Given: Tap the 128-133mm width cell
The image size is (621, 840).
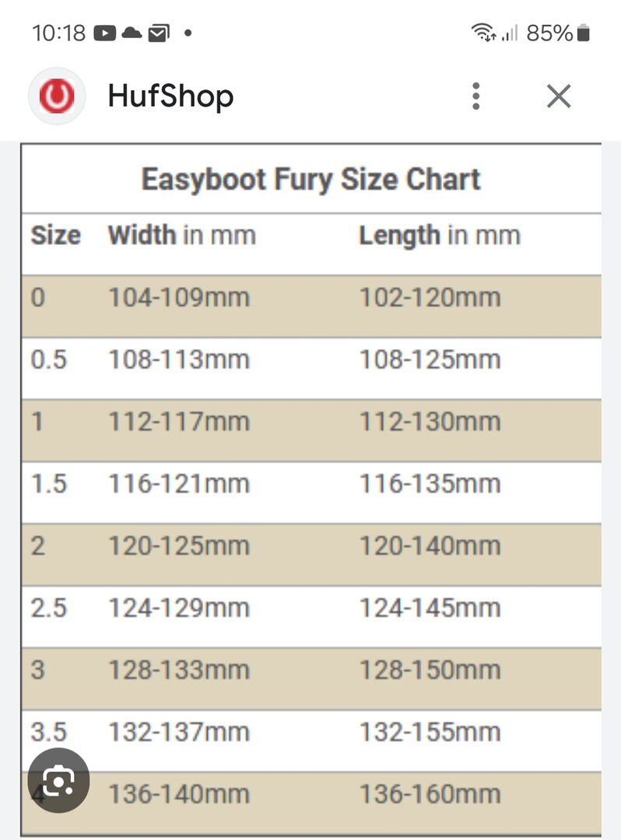Looking at the screenshot, I should (x=178, y=670).
